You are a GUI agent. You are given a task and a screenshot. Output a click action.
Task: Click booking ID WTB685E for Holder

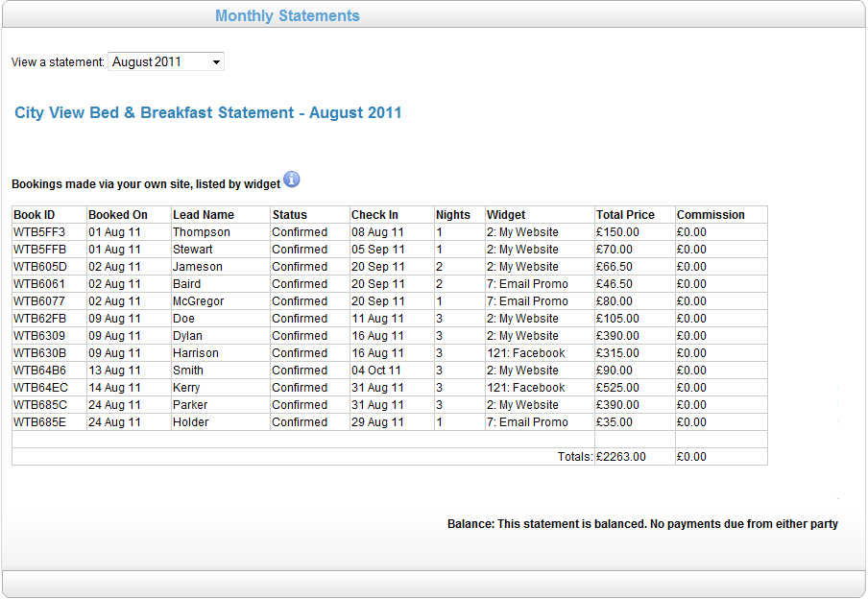[39, 422]
